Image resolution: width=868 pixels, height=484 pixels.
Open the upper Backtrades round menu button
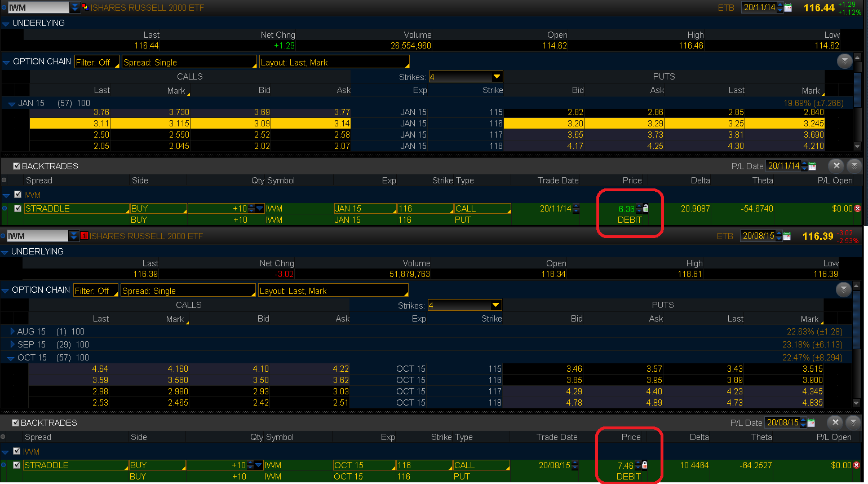point(854,166)
